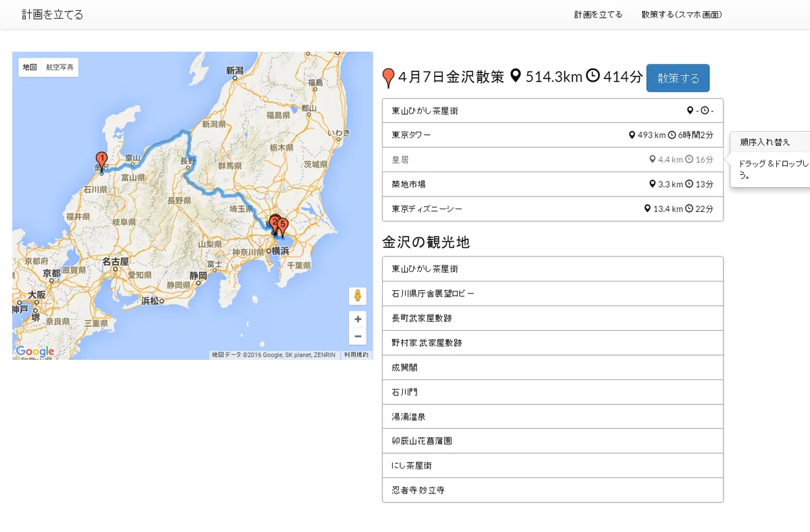Click the 13.4 km distance value
This screenshot has width=810, height=532.
pos(668,209)
